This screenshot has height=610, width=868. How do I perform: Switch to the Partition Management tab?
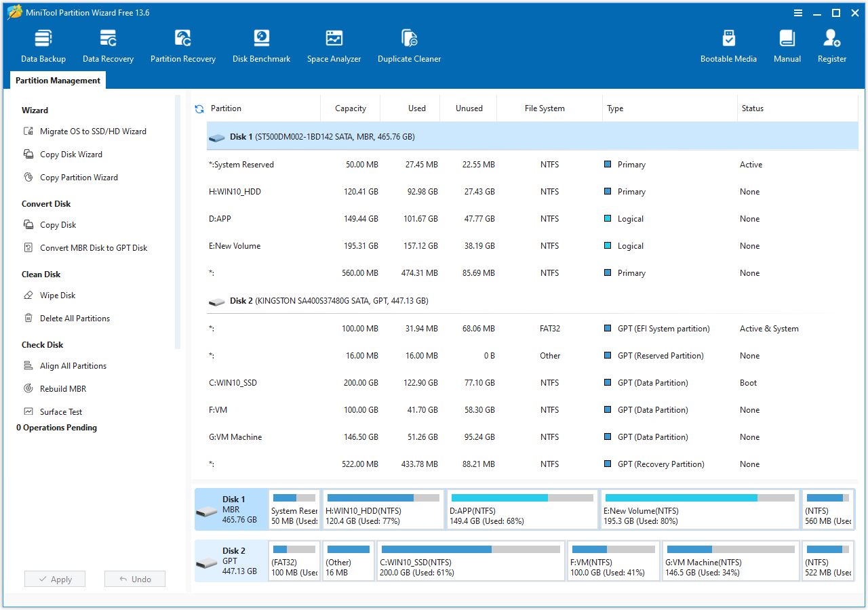58,80
